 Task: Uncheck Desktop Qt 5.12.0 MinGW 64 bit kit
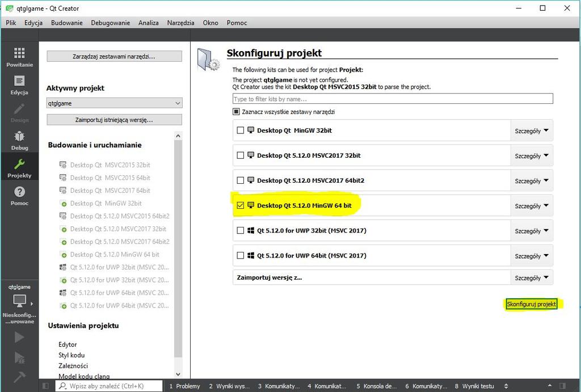[241, 205]
